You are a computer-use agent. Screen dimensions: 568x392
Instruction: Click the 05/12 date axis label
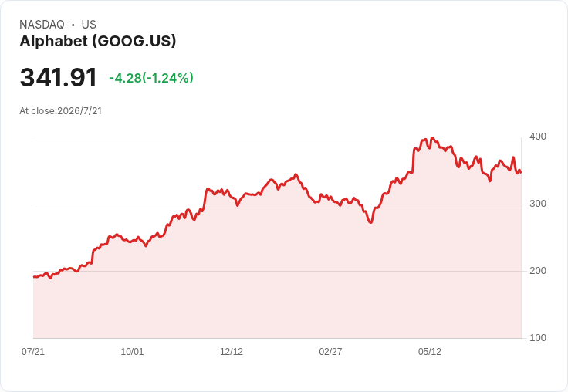[x=430, y=351]
